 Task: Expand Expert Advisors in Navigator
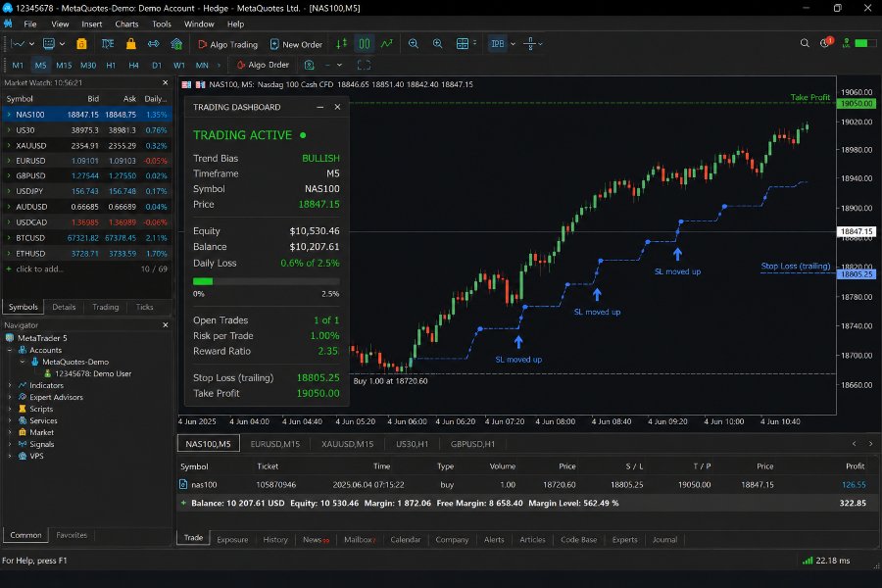[10, 397]
